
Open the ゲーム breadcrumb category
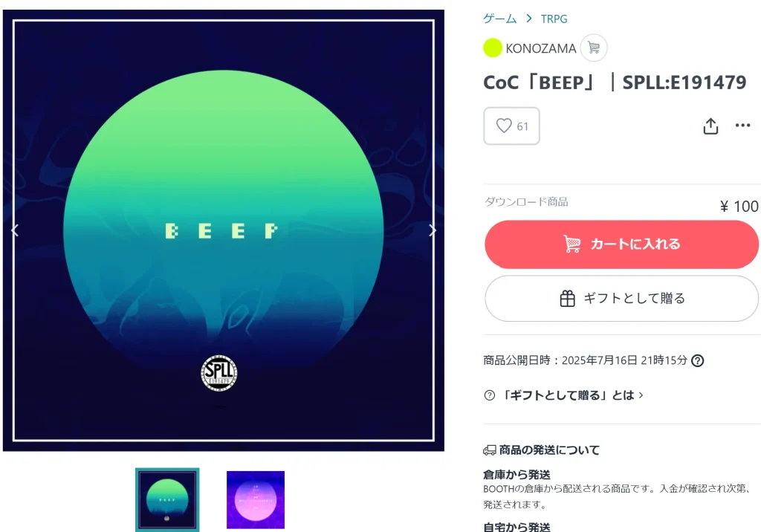(500, 19)
